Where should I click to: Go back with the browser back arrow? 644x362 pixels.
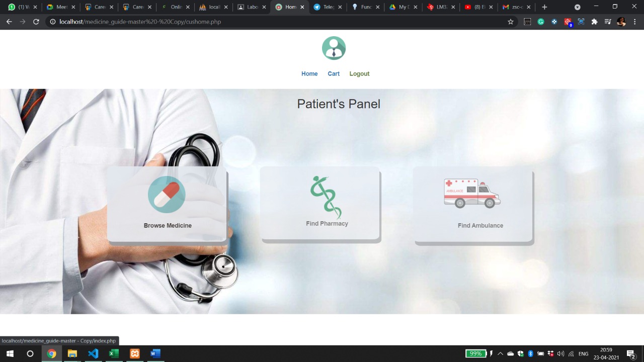[x=9, y=22]
